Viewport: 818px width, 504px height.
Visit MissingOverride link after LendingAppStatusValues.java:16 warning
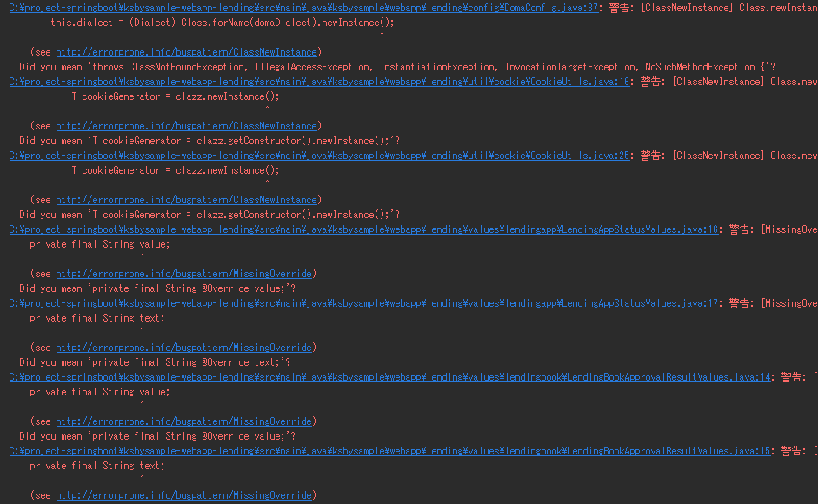183,274
